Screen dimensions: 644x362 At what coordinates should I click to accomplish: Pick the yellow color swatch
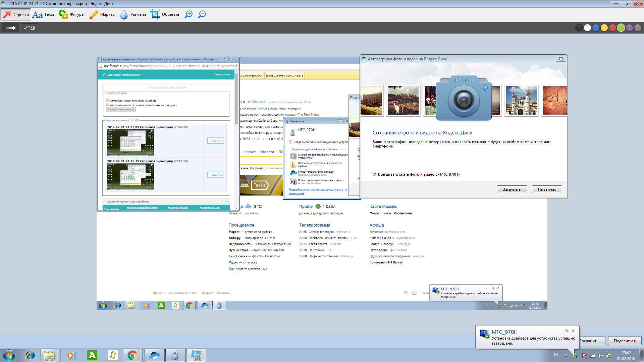(x=604, y=28)
